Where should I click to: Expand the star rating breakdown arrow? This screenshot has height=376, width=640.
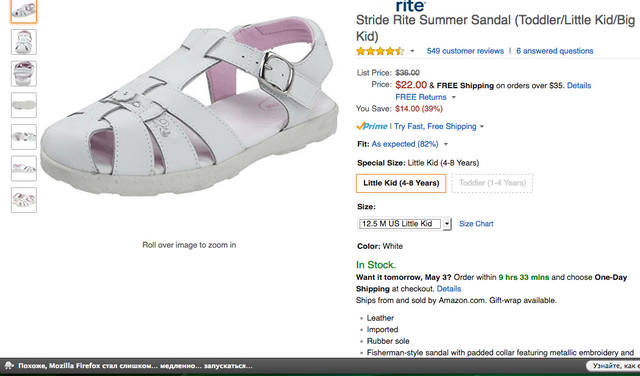pos(412,51)
